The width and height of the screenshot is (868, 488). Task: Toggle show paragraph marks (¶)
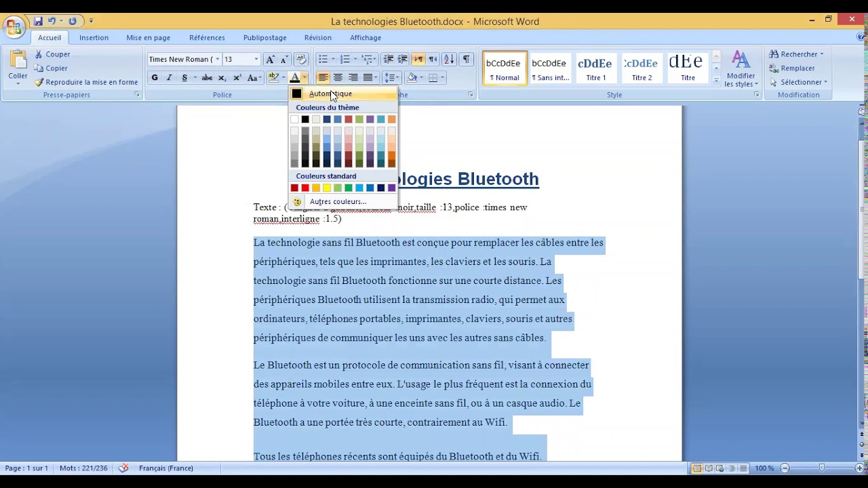pyautogui.click(x=467, y=59)
